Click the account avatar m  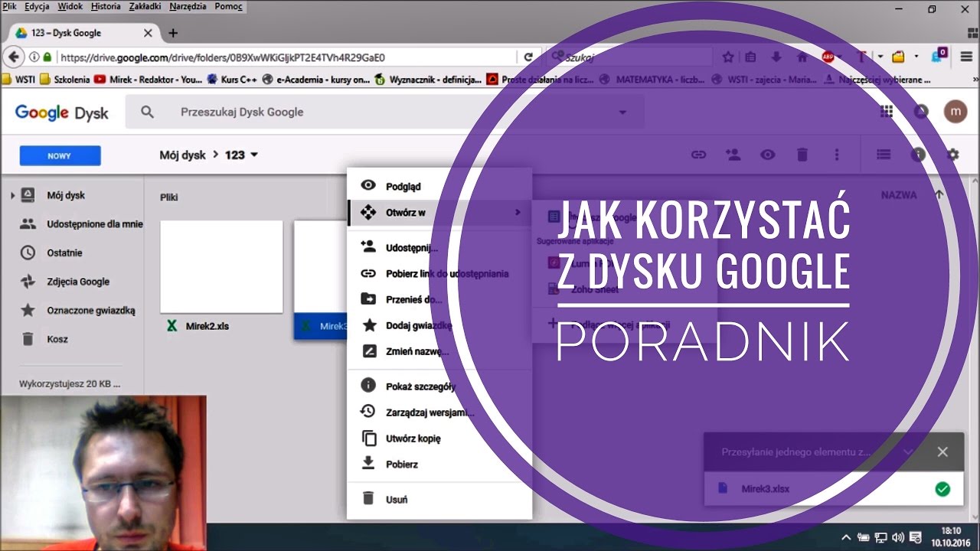click(x=955, y=112)
